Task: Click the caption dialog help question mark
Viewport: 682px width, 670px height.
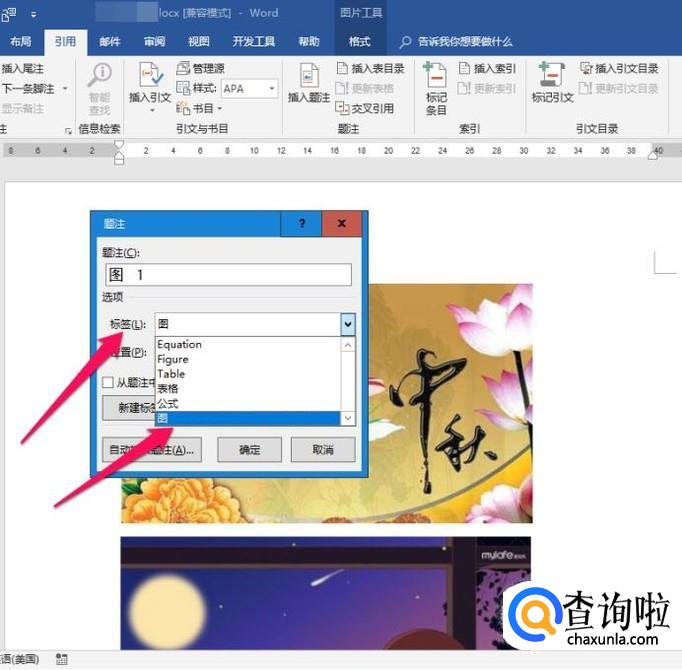Action: [x=302, y=224]
